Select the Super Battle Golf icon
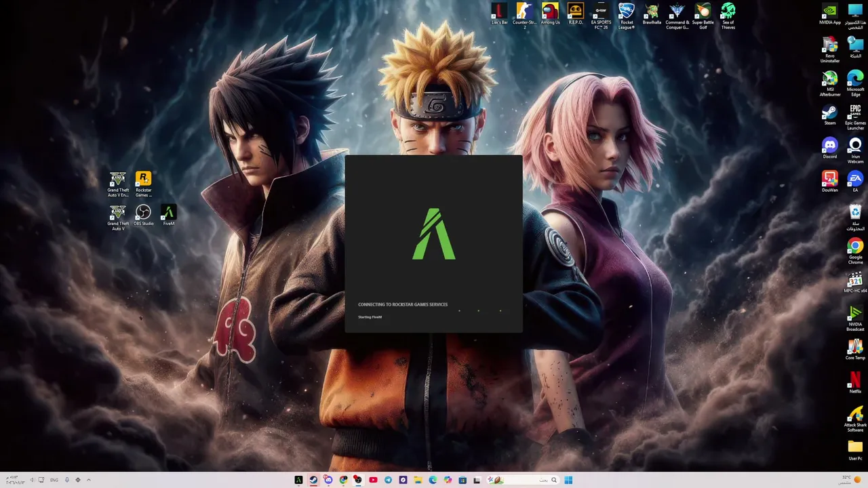868x488 pixels. tap(703, 16)
